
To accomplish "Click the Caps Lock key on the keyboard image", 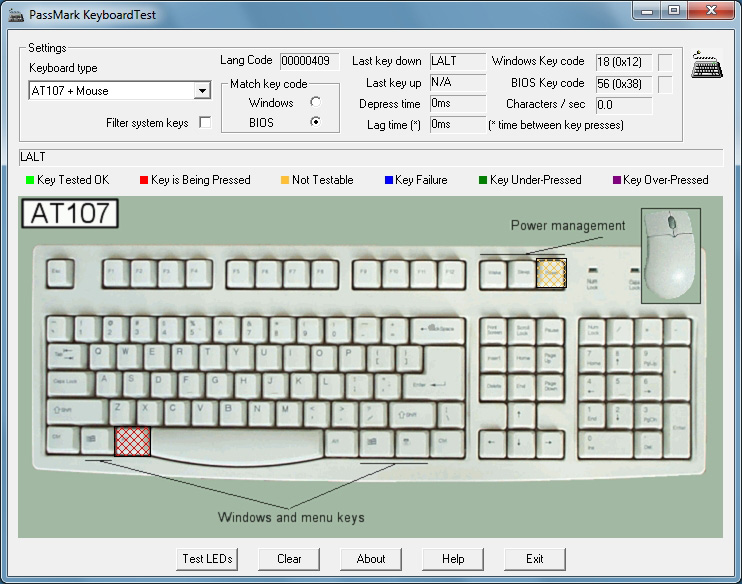I will [x=71, y=383].
